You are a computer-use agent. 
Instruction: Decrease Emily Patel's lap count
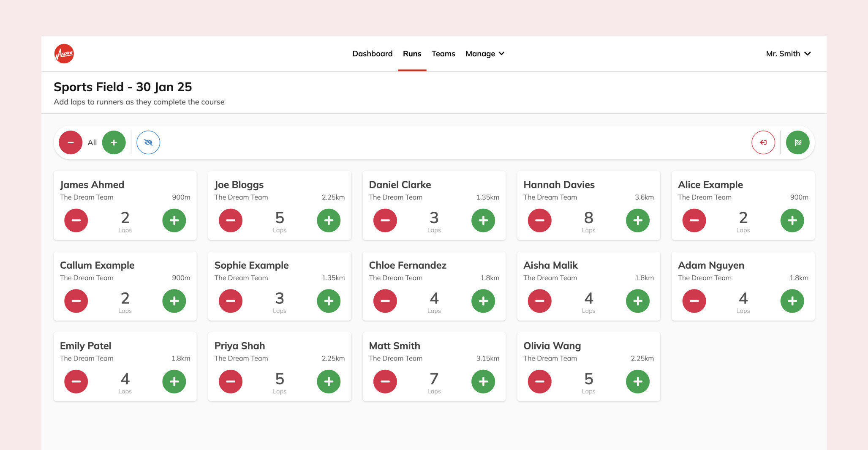click(76, 382)
